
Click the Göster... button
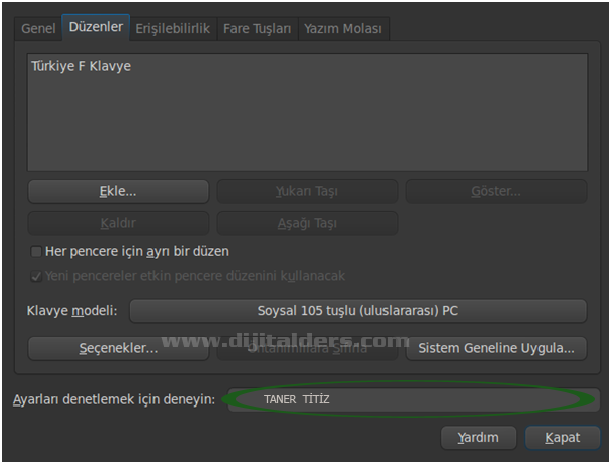[x=496, y=192]
